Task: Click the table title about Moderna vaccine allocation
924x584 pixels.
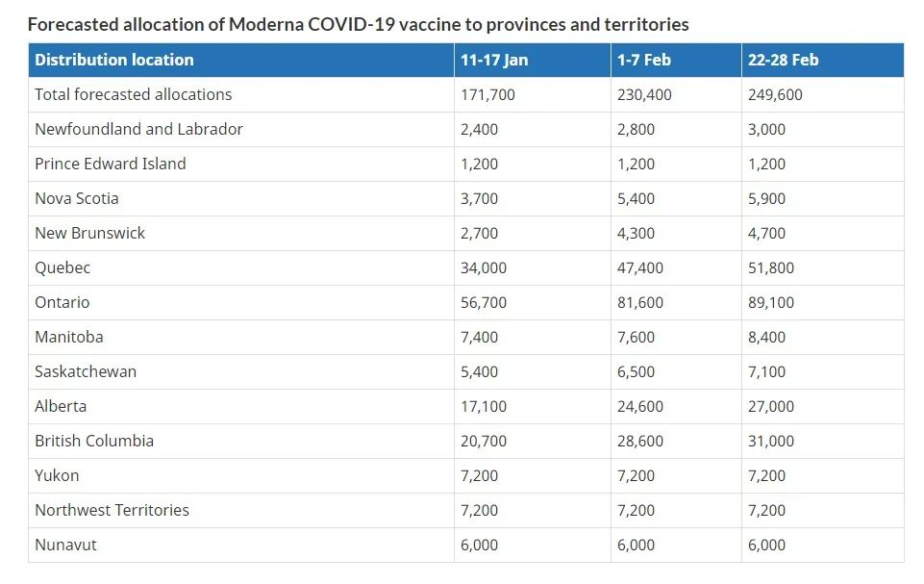Action: (358, 24)
